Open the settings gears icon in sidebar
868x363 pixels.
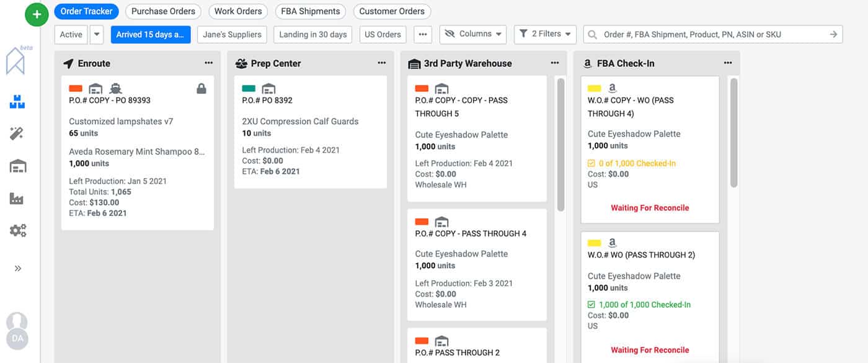tap(18, 230)
